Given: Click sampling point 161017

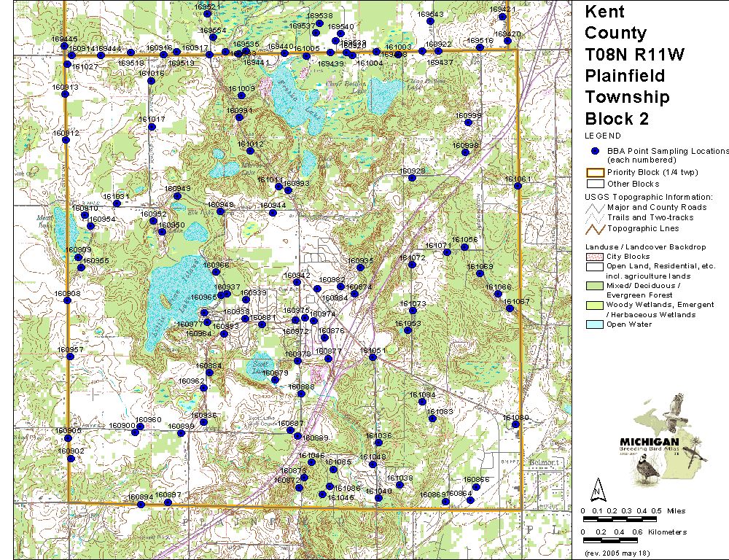Looking at the screenshot, I should click(x=152, y=127).
